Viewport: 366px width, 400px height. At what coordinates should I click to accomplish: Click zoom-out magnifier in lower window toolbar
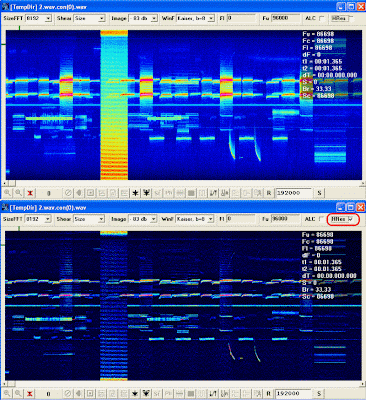[19, 394]
